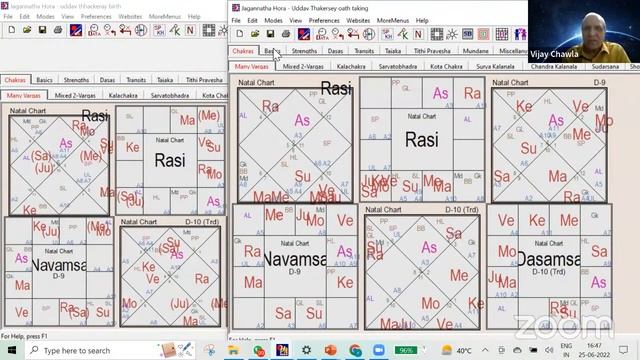Switch to Dasas tab in right window
The image size is (640, 360).
click(x=335, y=51)
